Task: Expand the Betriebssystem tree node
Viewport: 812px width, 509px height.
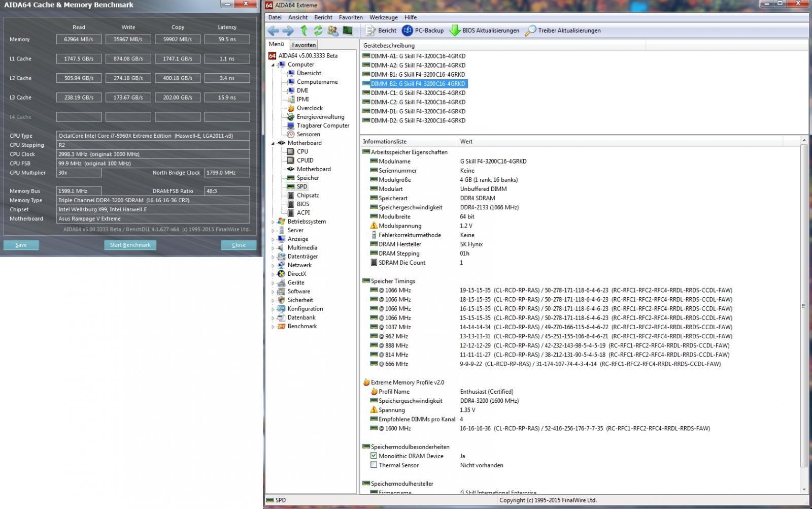Action: [x=273, y=222]
